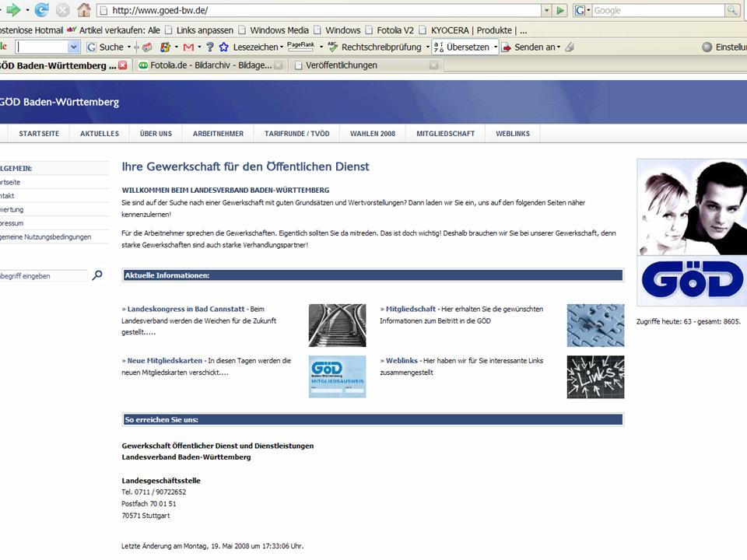747x560 pixels.
Task: Click the home icon in the toolbar
Action: click(84, 10)
